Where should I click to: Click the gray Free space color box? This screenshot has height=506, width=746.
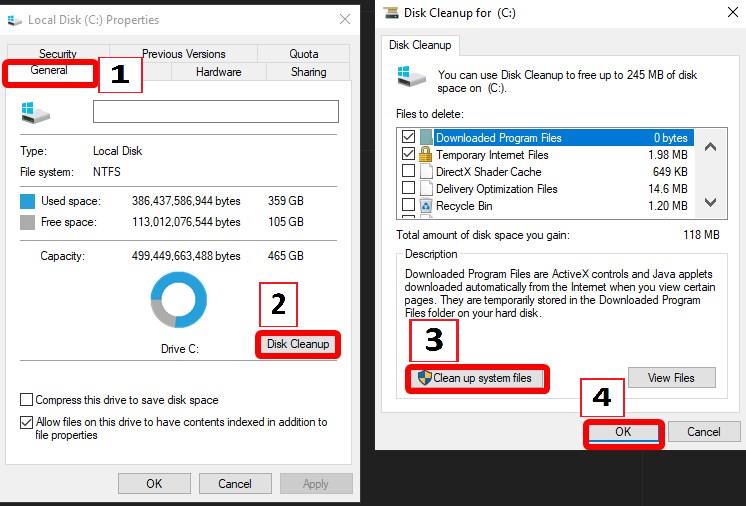[28, 222]
